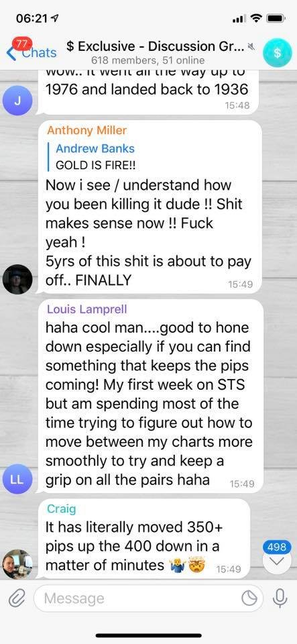
Task: Open Anthony Miller's dark profile photo
Action: pyautogui.click(x=17, y=279)
